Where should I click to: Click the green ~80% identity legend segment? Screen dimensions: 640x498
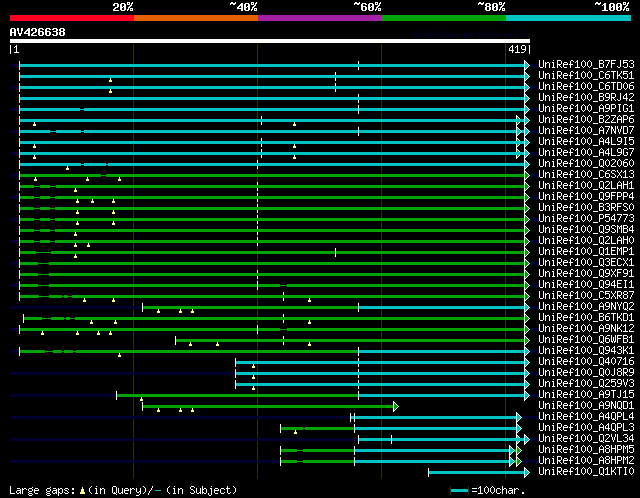[x=444, y=18]
